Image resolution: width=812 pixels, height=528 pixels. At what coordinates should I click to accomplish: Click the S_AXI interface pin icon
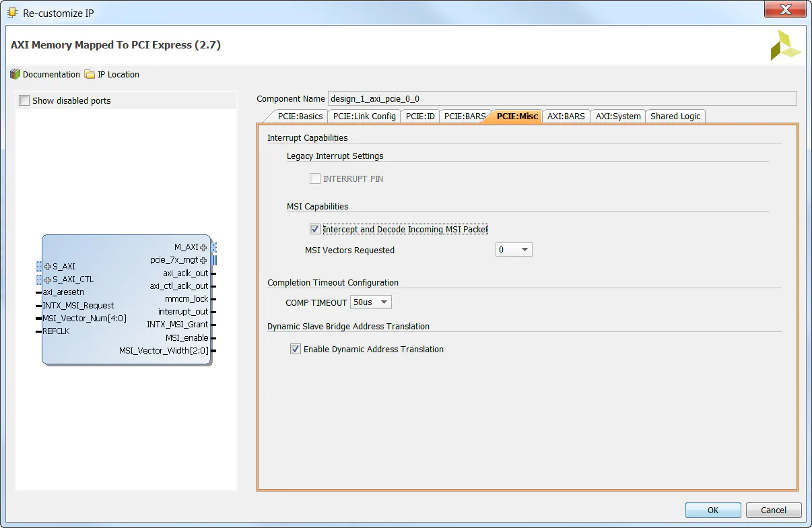pos(48,266)
